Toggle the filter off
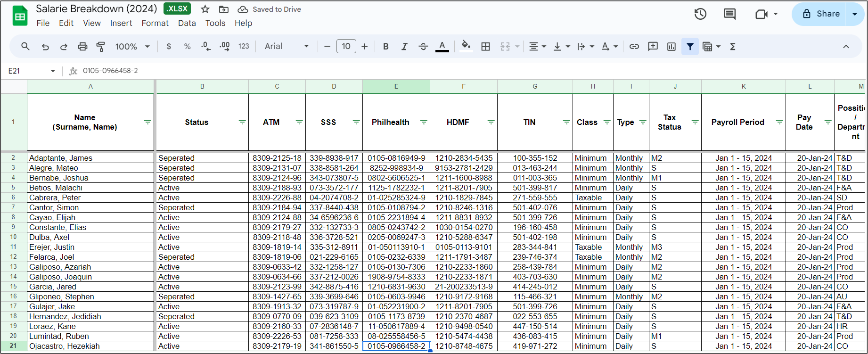This screenshot has height=354, width=868. pos(690,46)
